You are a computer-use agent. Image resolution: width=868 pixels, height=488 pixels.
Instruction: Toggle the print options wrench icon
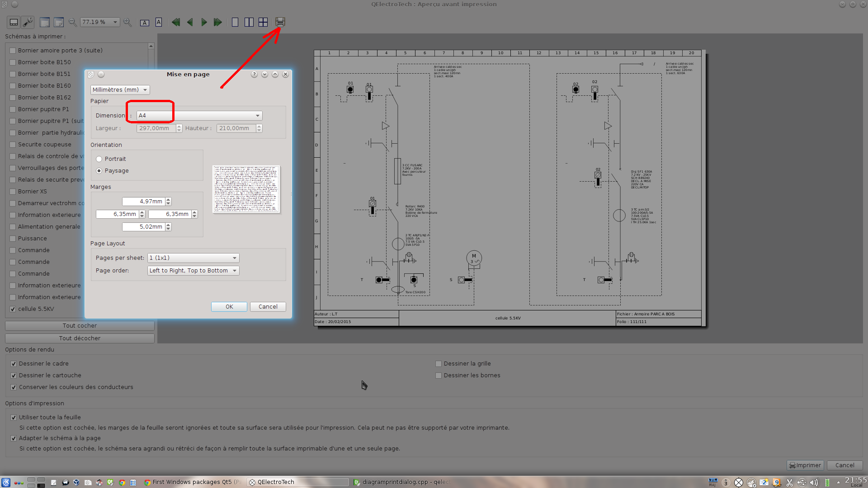point(28,22)
